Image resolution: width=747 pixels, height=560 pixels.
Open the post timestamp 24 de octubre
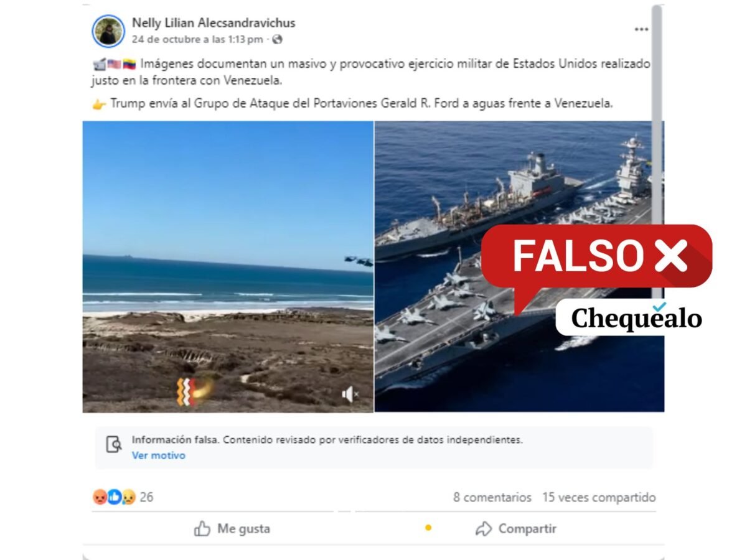pyautogui.click(x=197, y=39)
